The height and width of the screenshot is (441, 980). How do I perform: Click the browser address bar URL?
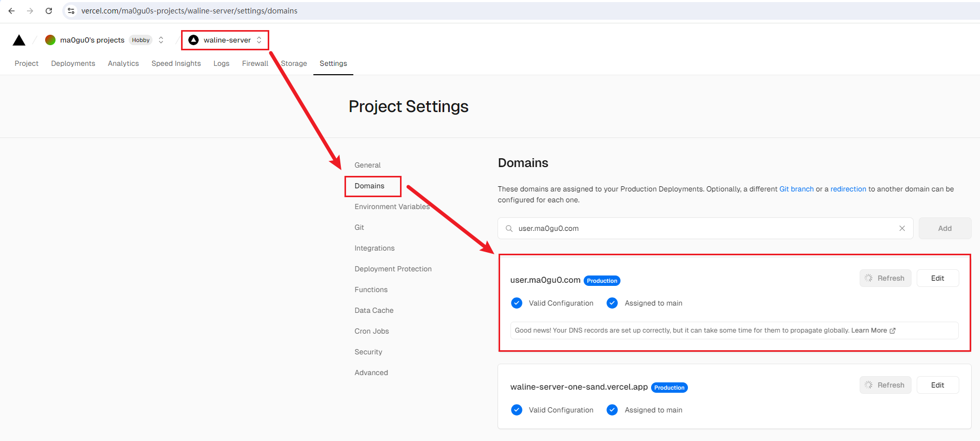point(189,11)
